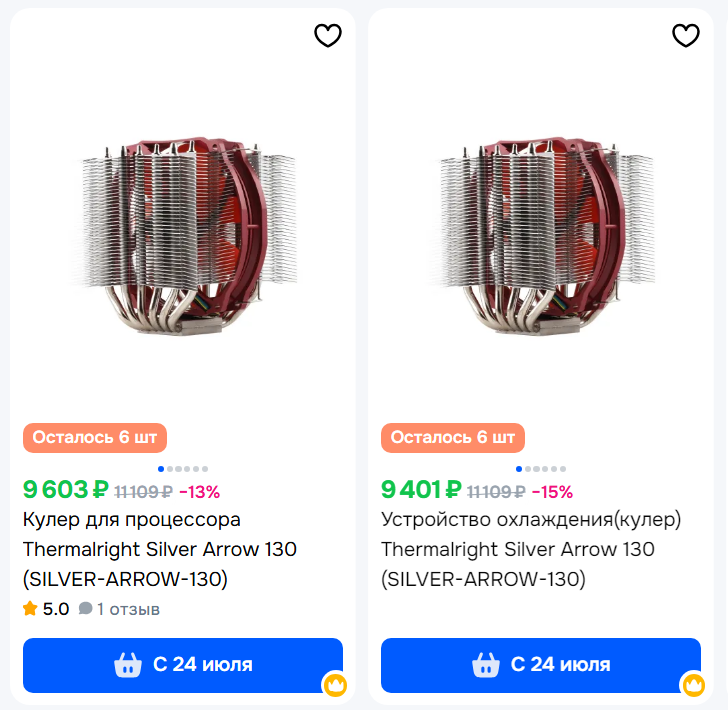The width and height of the screenshot is (728, 710).
Task: Click the 9 603 ₽ price
Action: pyautogui.click(x=65, y=490)
